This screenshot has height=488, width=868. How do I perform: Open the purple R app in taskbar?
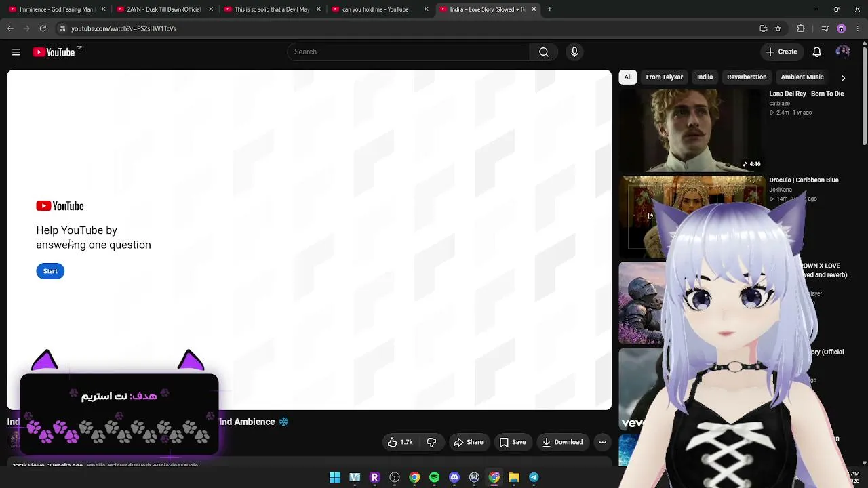coord(374,478)
